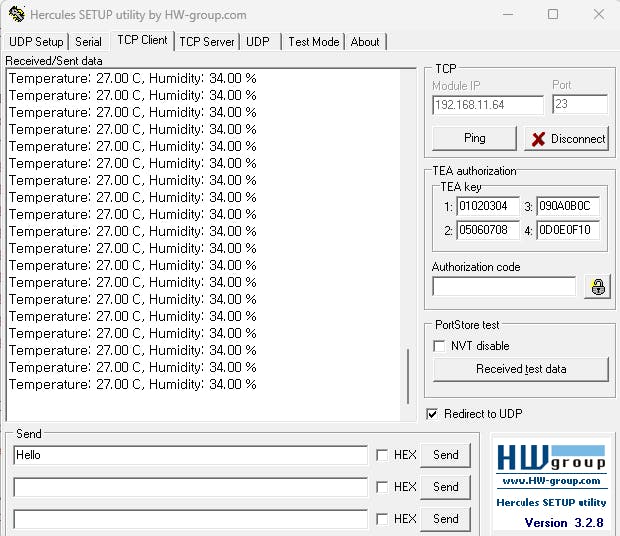620x536 pixels.
Task: Click the send field containing Hello
Action: click(x=191, y=455)
